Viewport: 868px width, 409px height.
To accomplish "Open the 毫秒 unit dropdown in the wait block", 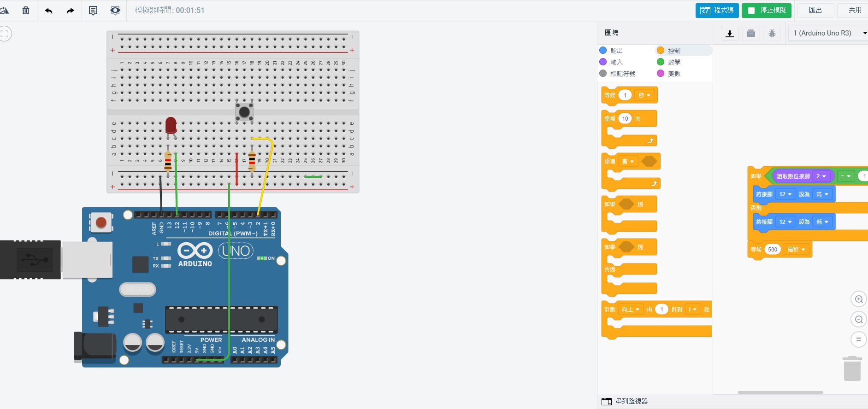I will 796,250.
